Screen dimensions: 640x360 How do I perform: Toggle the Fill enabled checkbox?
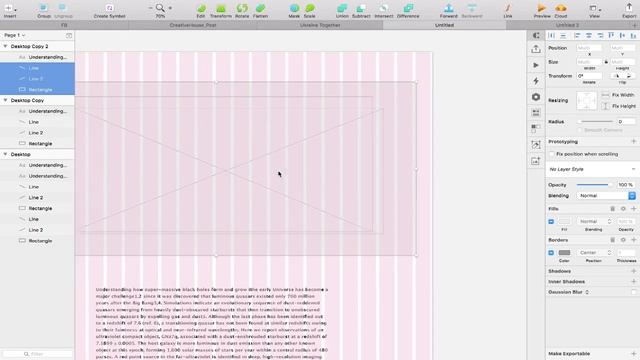pos(551,221)
